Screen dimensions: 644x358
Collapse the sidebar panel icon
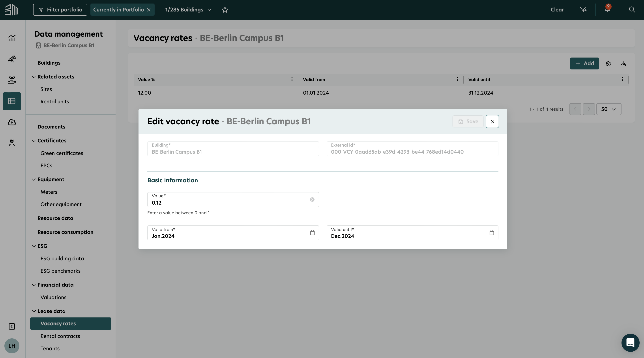click(12, 326)
